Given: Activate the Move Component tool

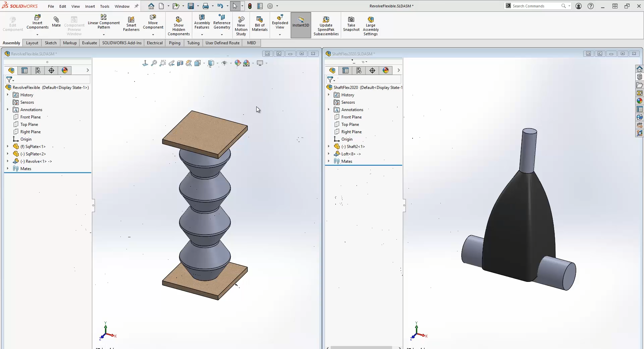Looking at the screenshot, I should coord(153,22).
